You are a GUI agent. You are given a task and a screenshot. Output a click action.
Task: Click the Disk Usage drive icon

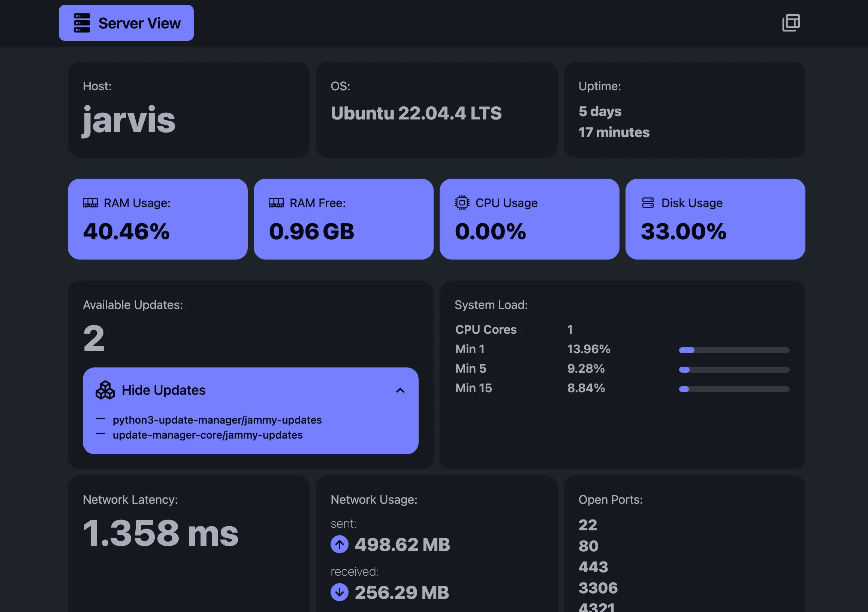(648, 203)
